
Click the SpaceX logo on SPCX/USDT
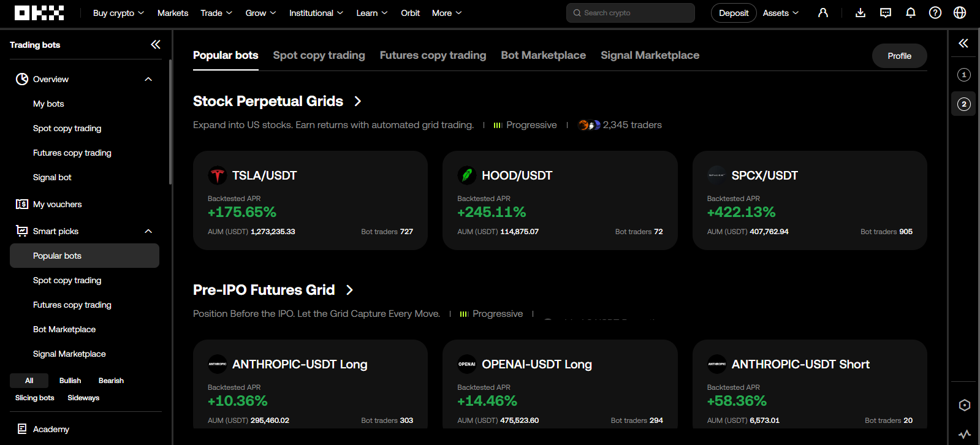(716, 175)
